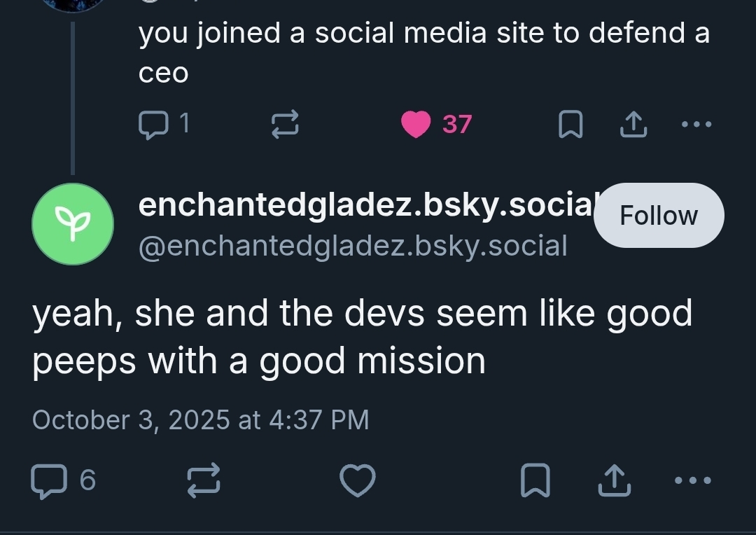Screen dimensions: 756x535
Task: Repost the 'good peeps' post
Action: 204,480
